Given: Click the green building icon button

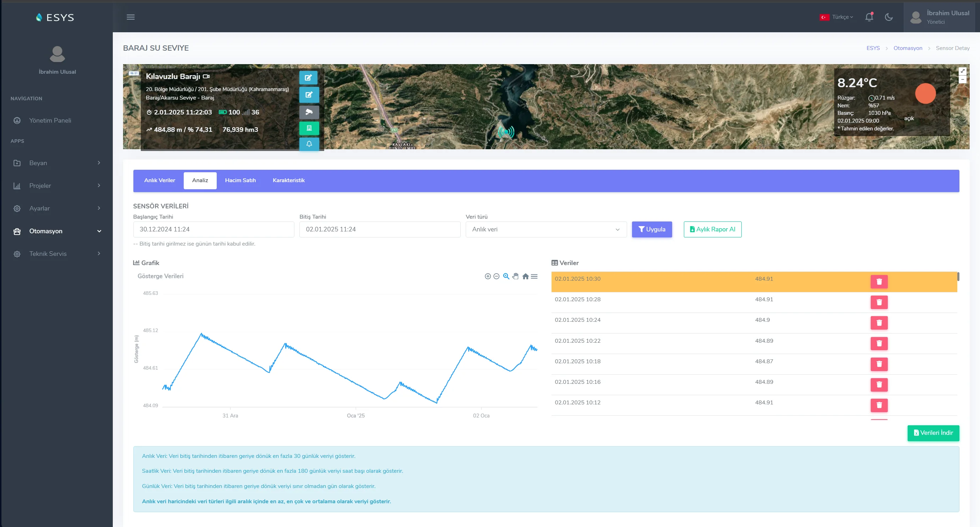Looking at the screenshot, I should (x=309, y=128).
